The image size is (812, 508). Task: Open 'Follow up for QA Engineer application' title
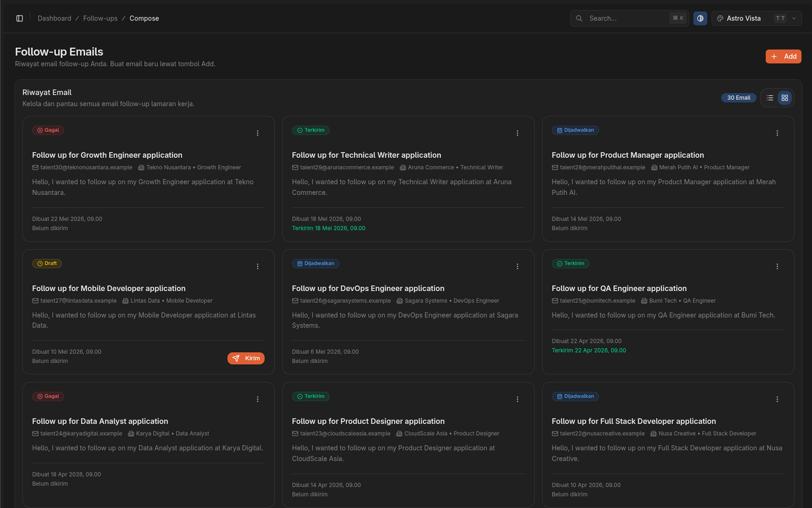pyautogui.click(x=619, y=288)
